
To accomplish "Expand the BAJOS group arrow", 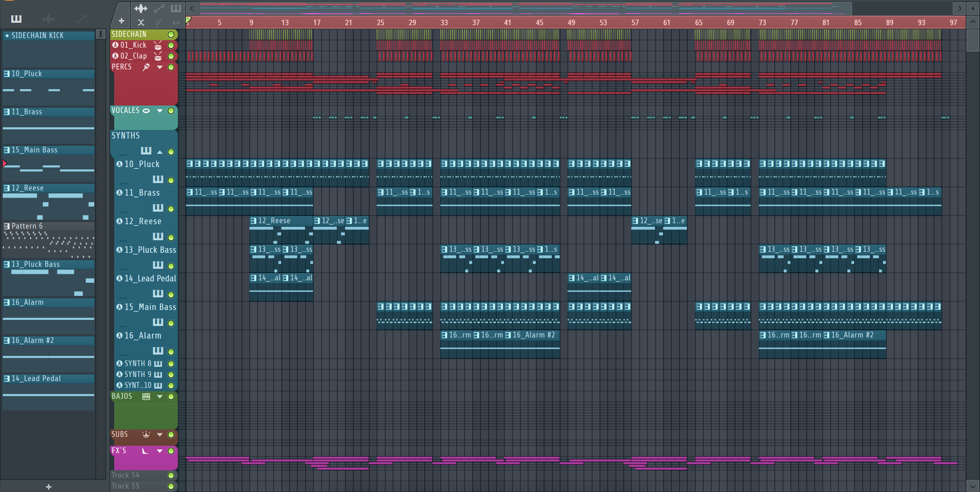I will (160, 396).
